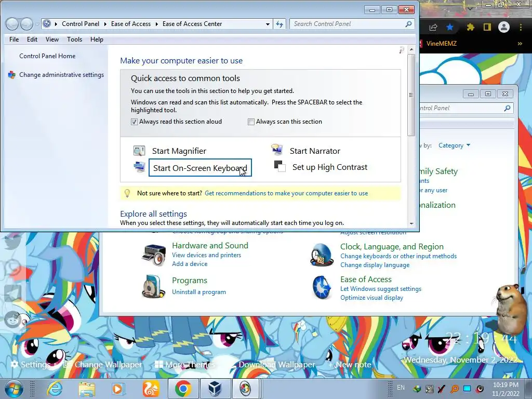Open the View by Category dropdown
The width and height of the screenshot is (532, 399).
(x=454, y=145)
